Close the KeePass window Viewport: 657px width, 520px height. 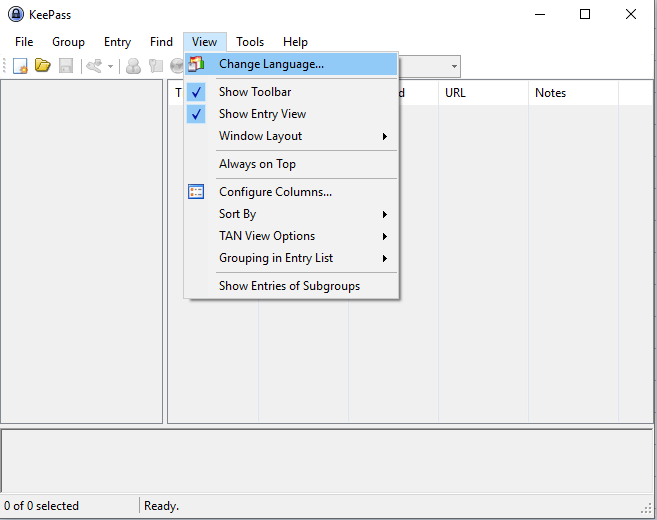click(631, 14)
